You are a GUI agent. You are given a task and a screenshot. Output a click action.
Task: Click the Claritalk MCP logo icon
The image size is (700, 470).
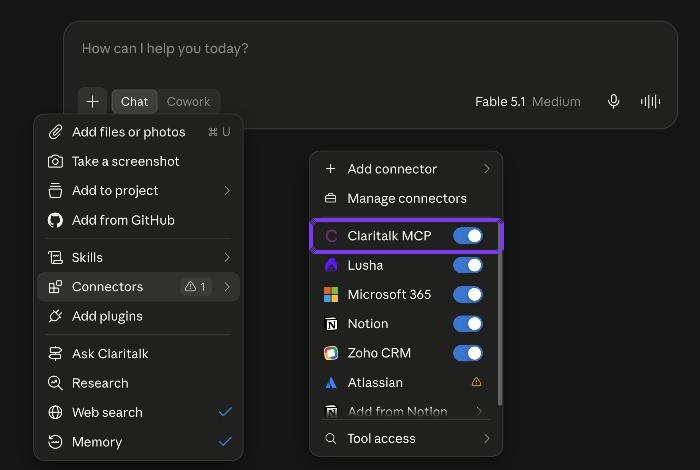(x=331, y=236)
